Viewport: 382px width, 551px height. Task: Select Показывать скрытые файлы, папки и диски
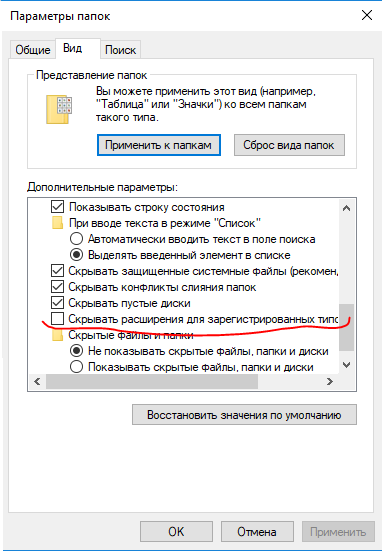pyautogui.click(x=76, y=367)
